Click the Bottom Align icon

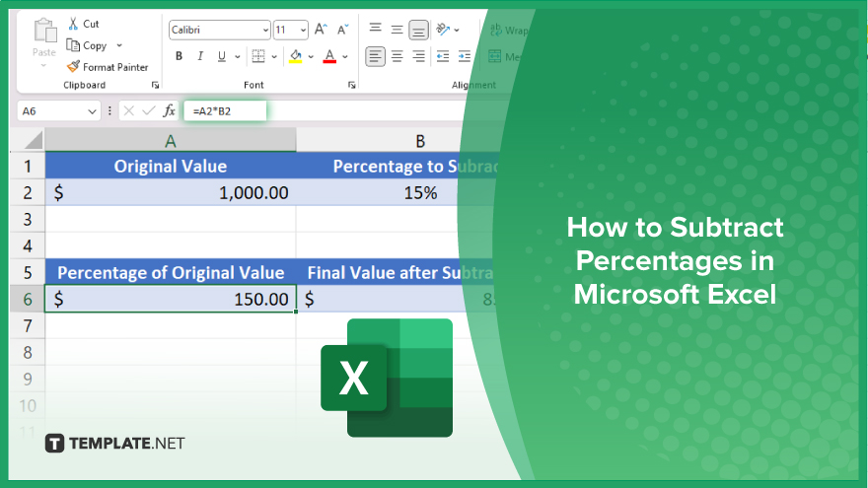click(418, 31)
